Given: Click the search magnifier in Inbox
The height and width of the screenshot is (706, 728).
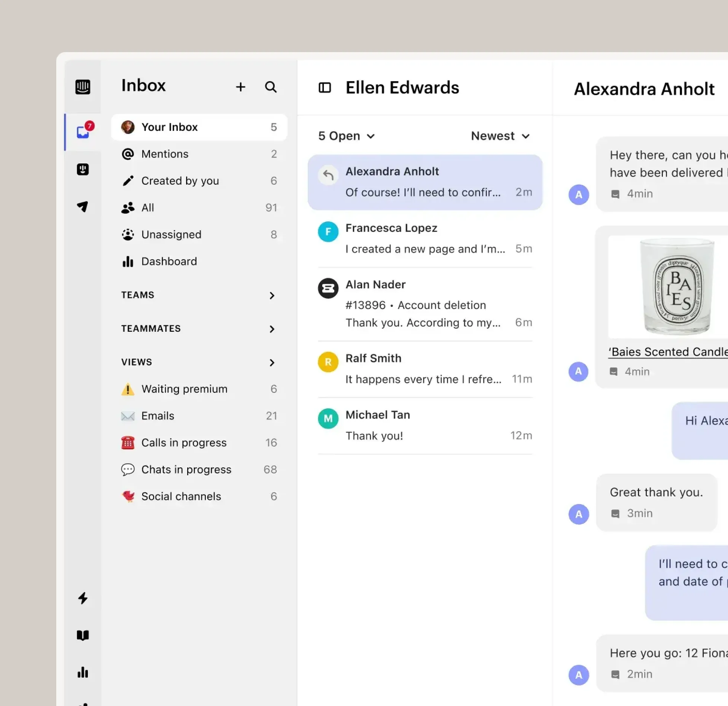Looking at the screenshot, I should [x=271, y=87].
